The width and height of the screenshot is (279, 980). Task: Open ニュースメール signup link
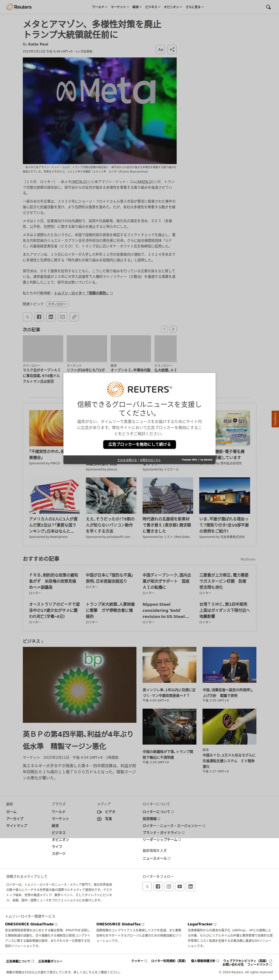tap(157, 858)
